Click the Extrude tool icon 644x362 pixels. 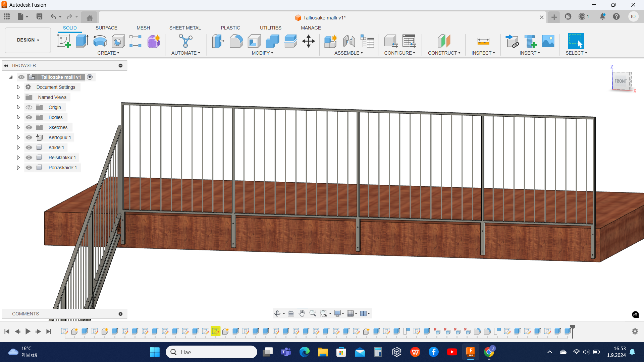tap(82, 41)
